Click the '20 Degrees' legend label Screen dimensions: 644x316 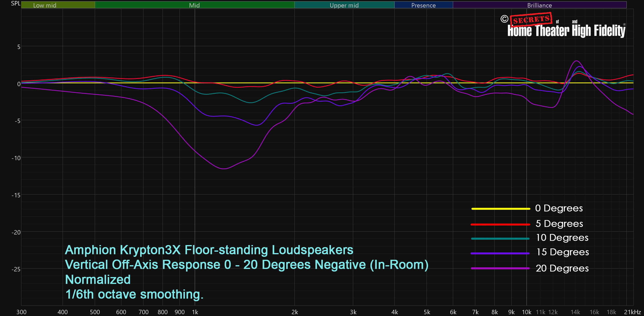[562, 268]
